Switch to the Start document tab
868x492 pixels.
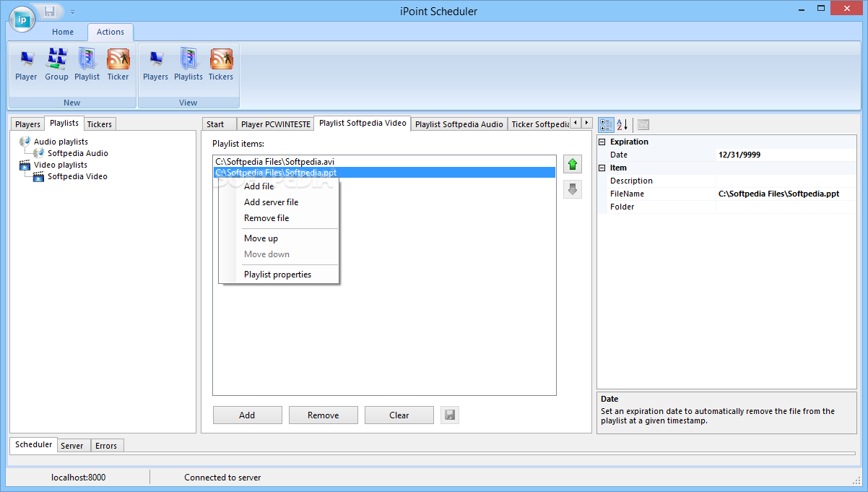click(219, 124)
